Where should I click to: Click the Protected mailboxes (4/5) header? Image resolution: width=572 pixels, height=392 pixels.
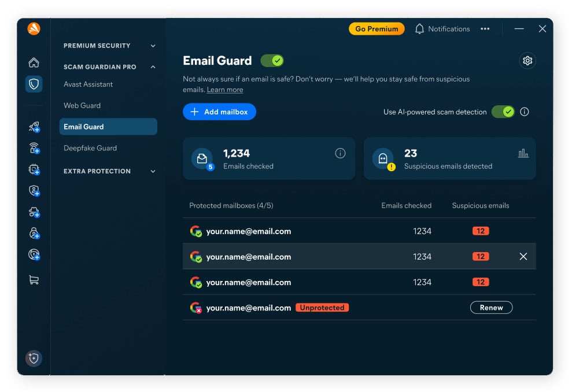point(231,206)
